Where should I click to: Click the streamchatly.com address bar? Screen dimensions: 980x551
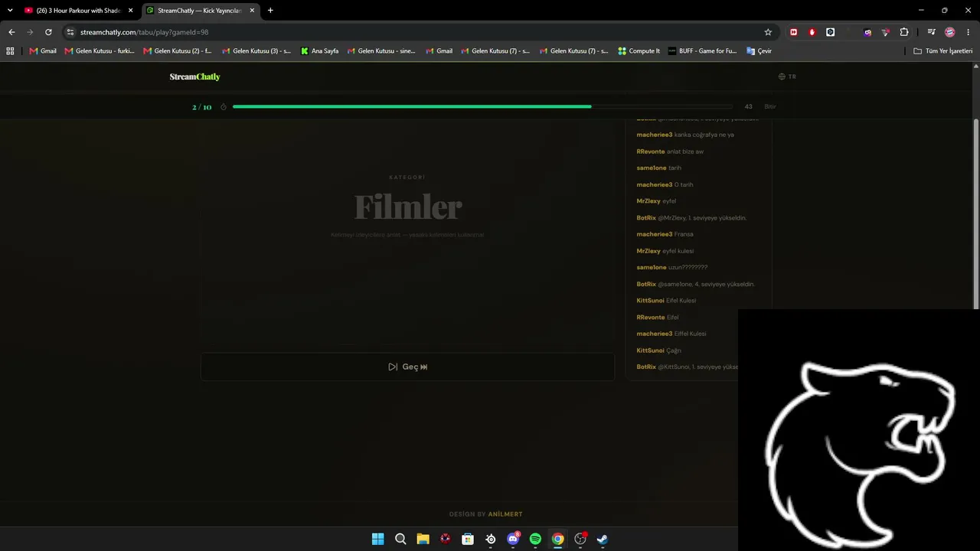(421, 32)
